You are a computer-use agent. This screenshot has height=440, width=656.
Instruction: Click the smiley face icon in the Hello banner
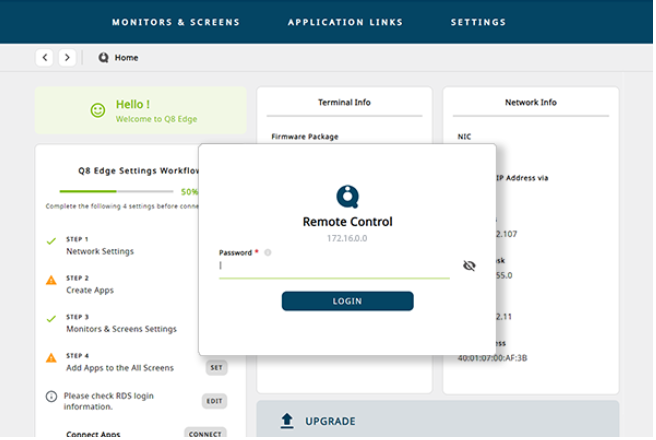[97, 110]
